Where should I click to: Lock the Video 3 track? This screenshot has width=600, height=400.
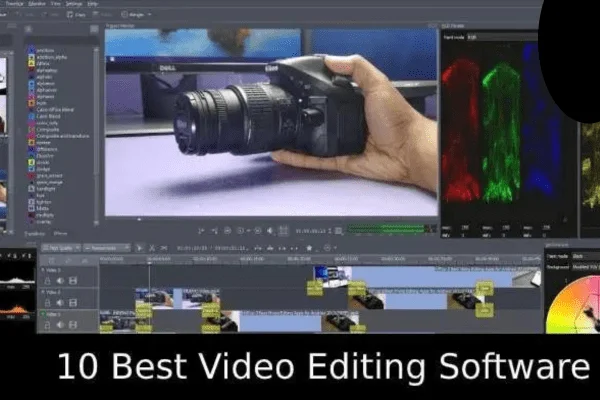(46, 281)
